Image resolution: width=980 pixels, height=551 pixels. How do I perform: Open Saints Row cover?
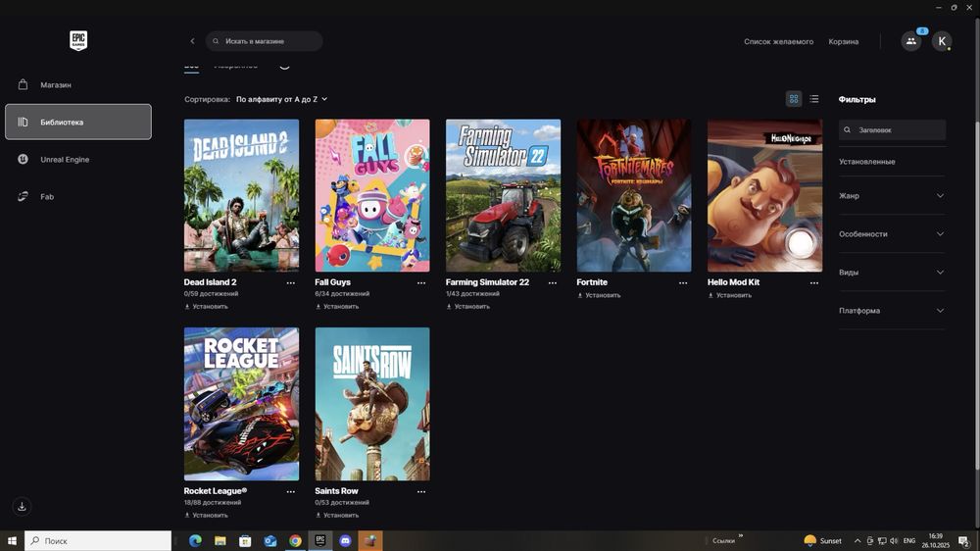click(372, 404)
